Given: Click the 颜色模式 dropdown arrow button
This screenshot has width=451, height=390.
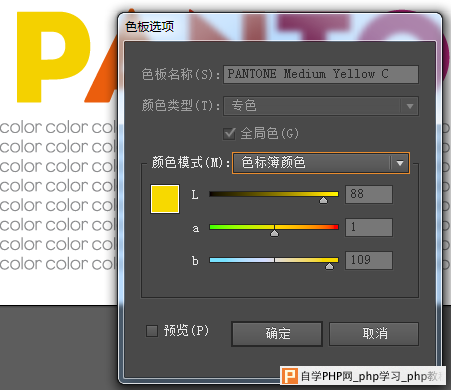Looking at the screenshot, I should click(x=400, y=163).
